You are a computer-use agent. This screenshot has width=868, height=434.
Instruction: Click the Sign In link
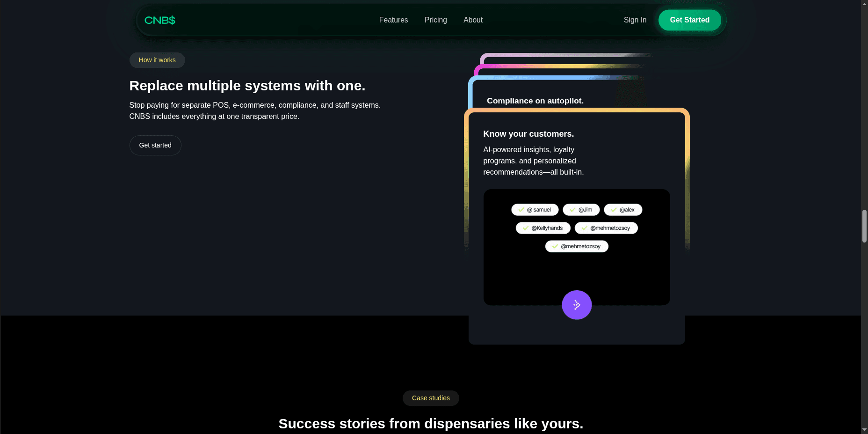pyautogui.click(x=635, y=20)
